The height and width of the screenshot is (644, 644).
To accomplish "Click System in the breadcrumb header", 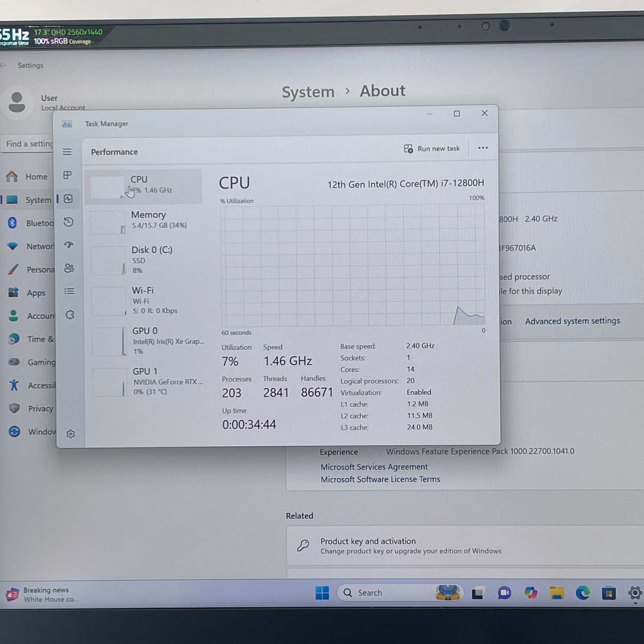I will (x=308, y=92).
